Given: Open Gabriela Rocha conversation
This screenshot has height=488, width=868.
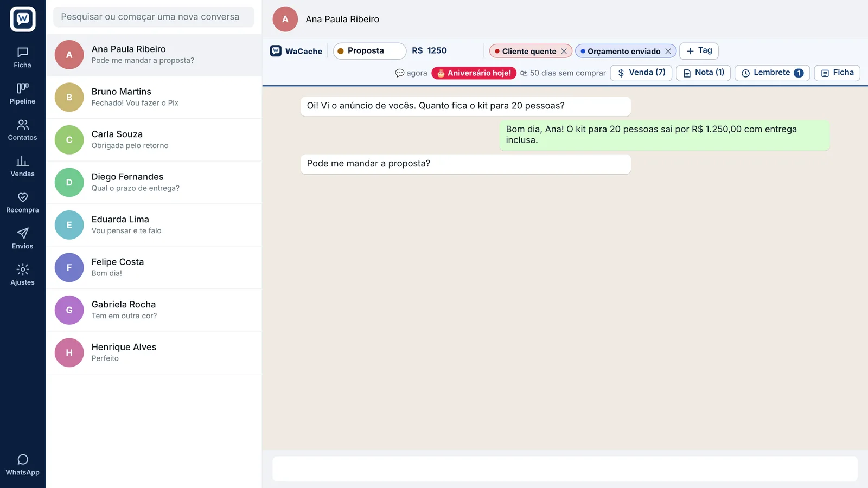Looking at the screenshot, I should (154, 310).
